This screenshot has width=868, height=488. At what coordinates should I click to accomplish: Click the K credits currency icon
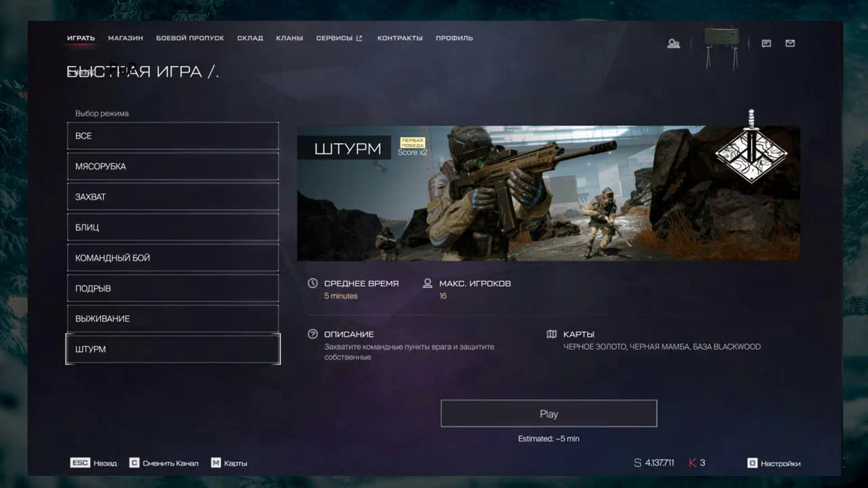point(692,463)
